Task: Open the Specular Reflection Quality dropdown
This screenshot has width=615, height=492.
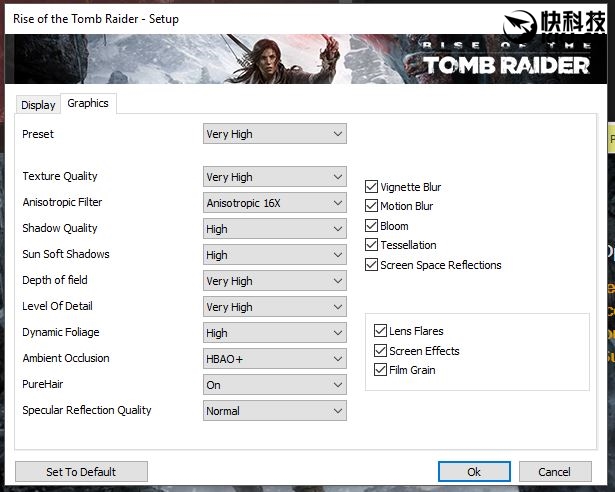Action: coord(275,411)
